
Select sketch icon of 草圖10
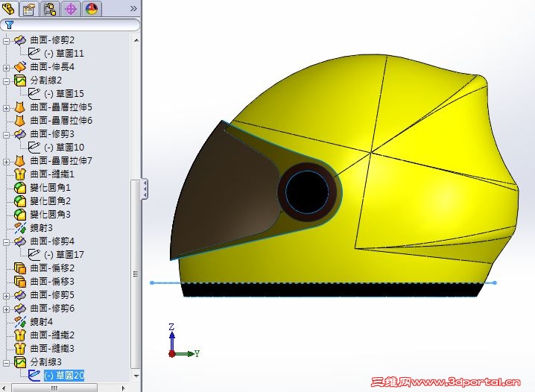(34, 148)
